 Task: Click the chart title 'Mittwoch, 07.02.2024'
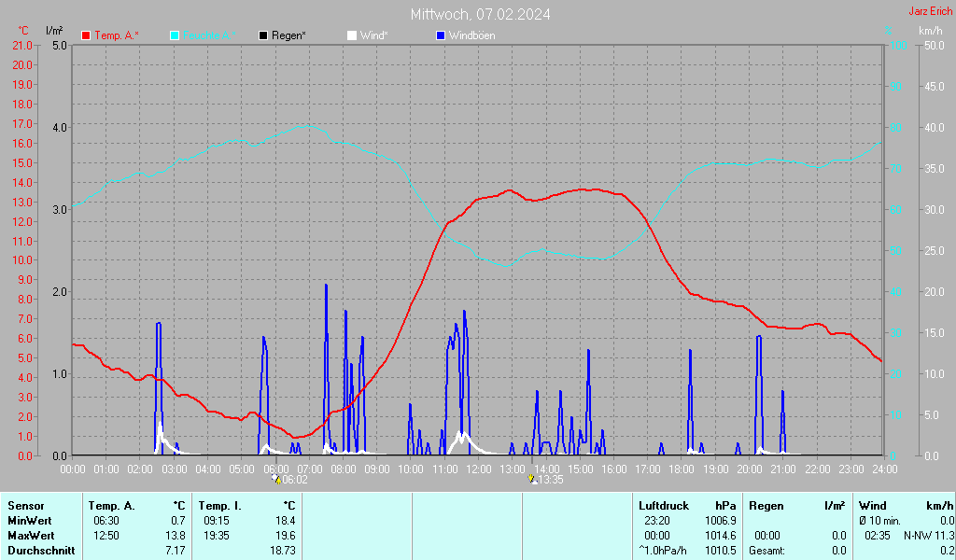pyautogui.click(x=481, y=14)
